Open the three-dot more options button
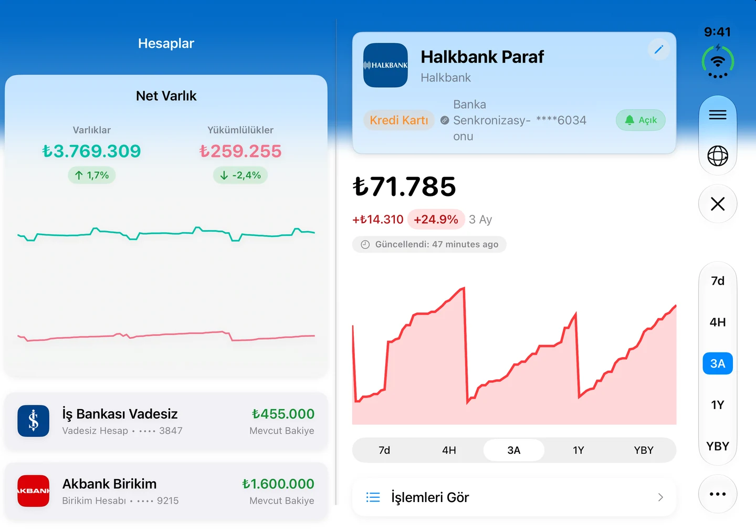 coord(718,494)
